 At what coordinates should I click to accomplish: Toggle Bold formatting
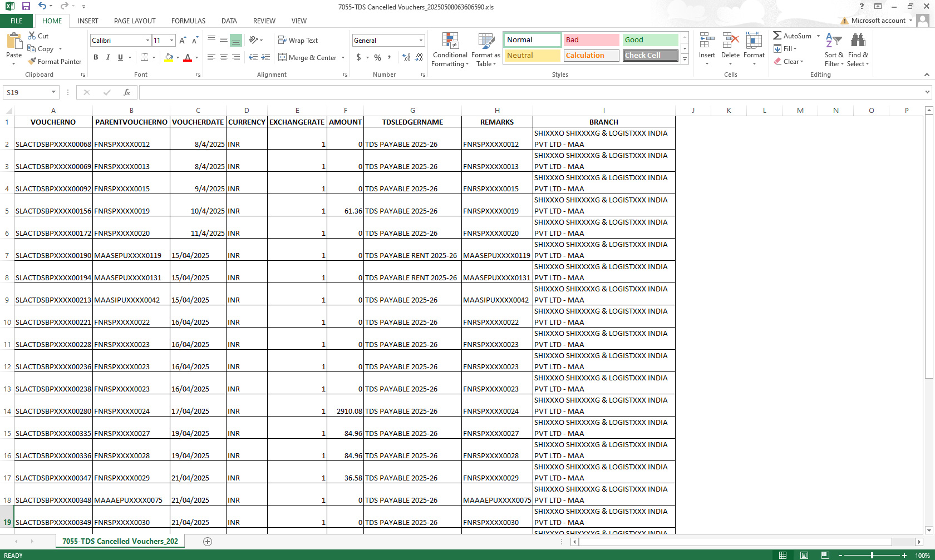point(96,57)
